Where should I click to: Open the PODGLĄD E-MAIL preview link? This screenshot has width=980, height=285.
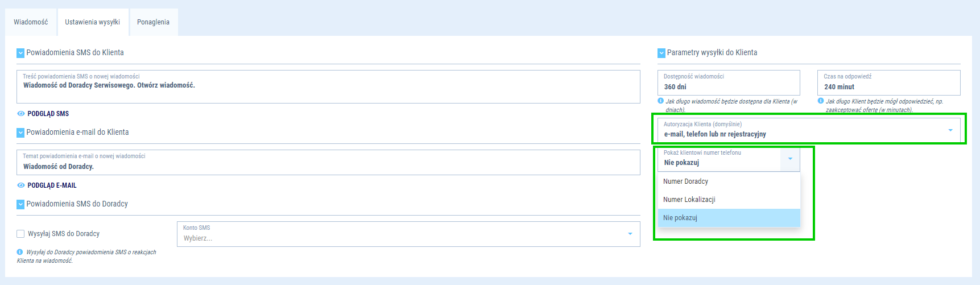pyautogui.click(x=52, y=185)
